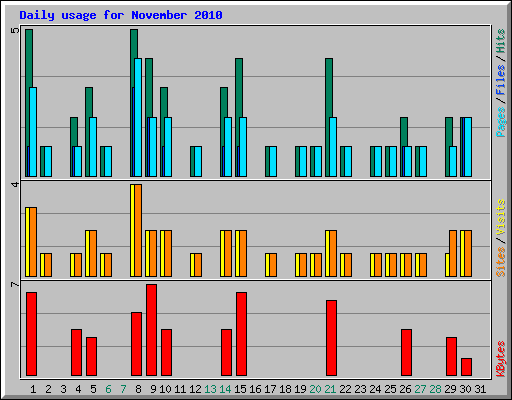
Task: Click the bottom chart axis maximum "7"
Action: (15, 284)
